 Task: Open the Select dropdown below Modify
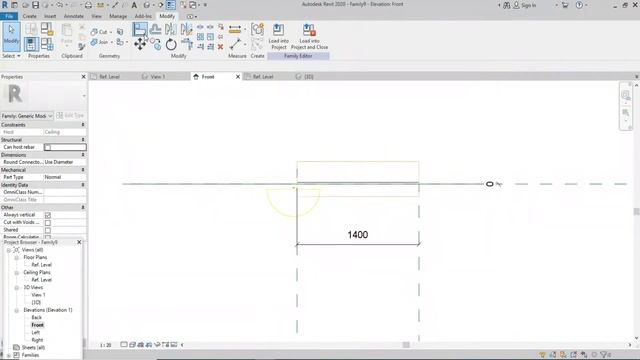[11, 56]
